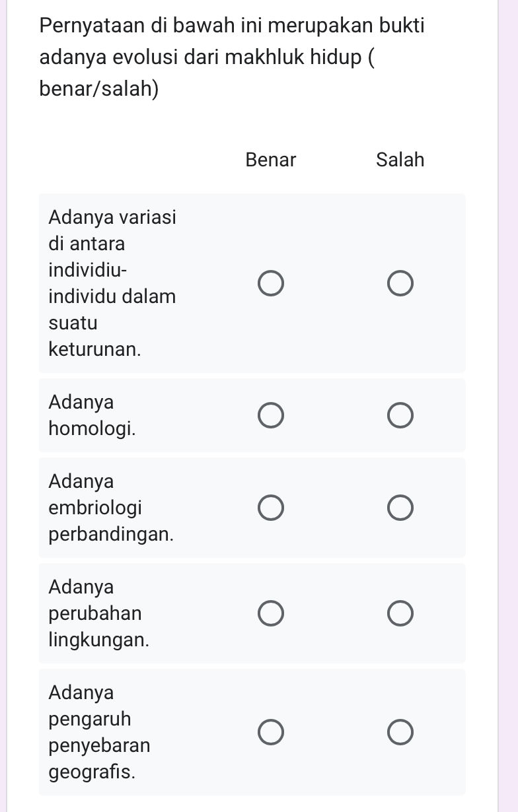The image size is (518, 812).
Task: Select Salah for 'penyebaran geografis' statement
Action: 400,731
